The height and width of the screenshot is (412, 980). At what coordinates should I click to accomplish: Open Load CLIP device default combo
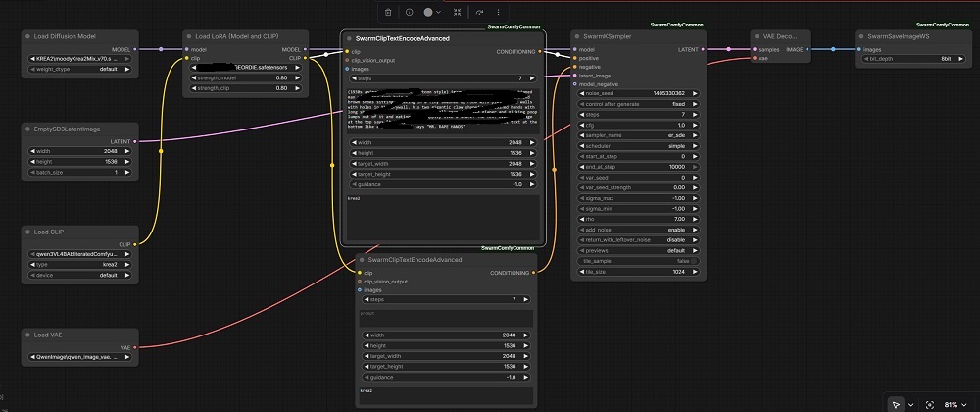click(x=80, y=275)
